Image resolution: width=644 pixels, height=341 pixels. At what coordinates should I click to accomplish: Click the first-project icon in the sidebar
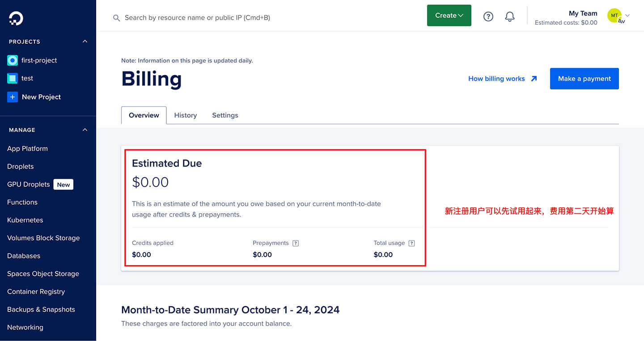tap(13, 60)
